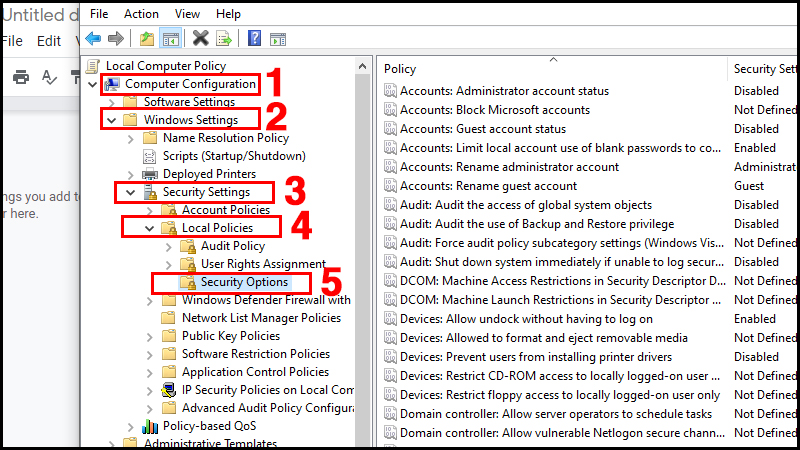Select Devices: Allowed to format removable media
The image size is (800, 450).
click(x=543, y=338)
